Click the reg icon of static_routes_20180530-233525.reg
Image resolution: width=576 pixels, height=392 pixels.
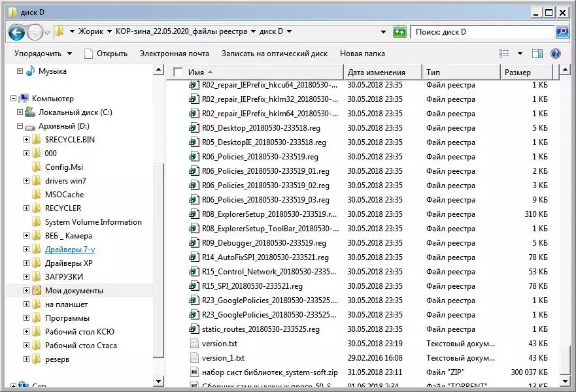(x=194, y=329)
